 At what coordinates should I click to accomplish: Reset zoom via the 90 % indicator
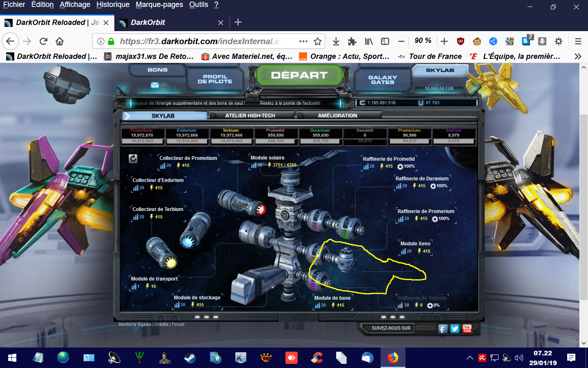pyautogui.click(x=423, y=40)
